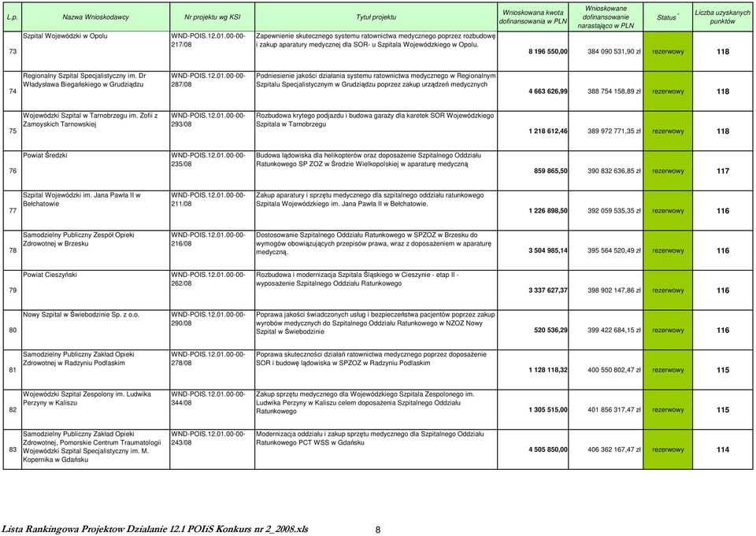The image size is (756, 536).
Task: Click amount '1 128 118,32'
Action: click(548, 370)
